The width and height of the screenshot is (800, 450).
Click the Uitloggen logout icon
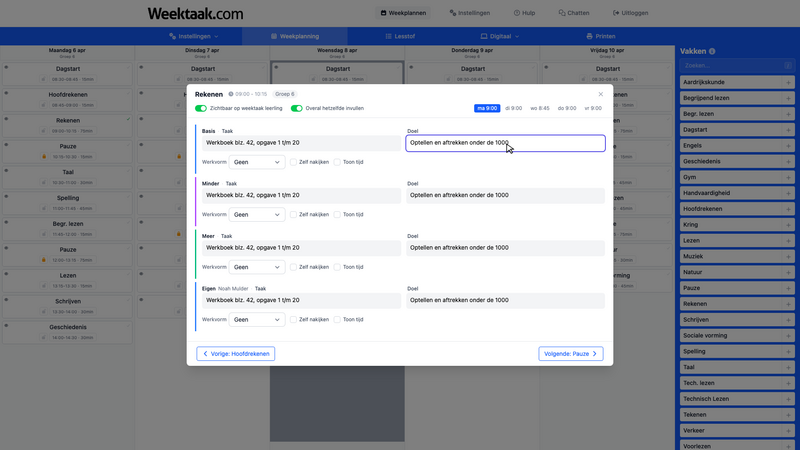click(613, 13)
